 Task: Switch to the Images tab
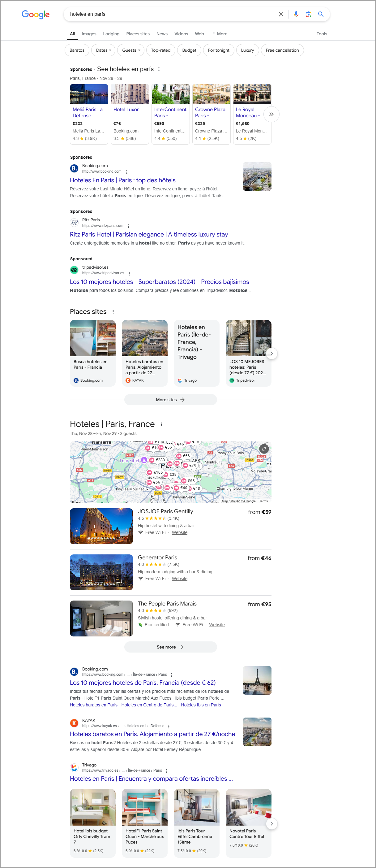point(89,34)
